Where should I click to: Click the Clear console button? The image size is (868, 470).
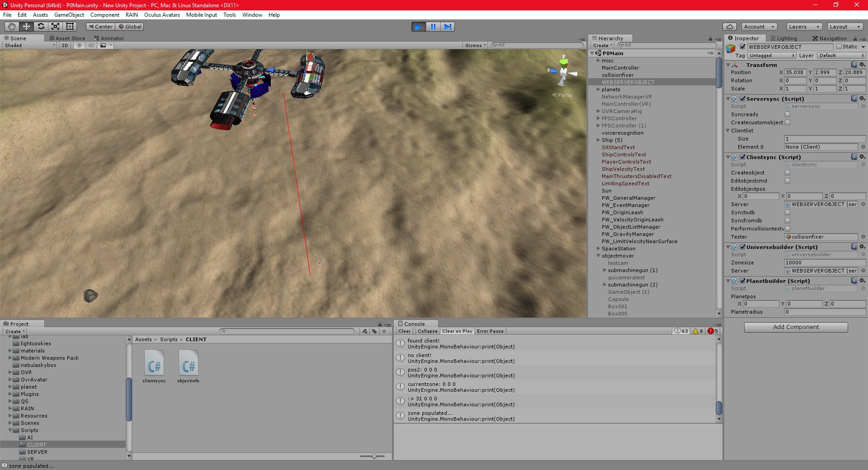tap(405, 331)
